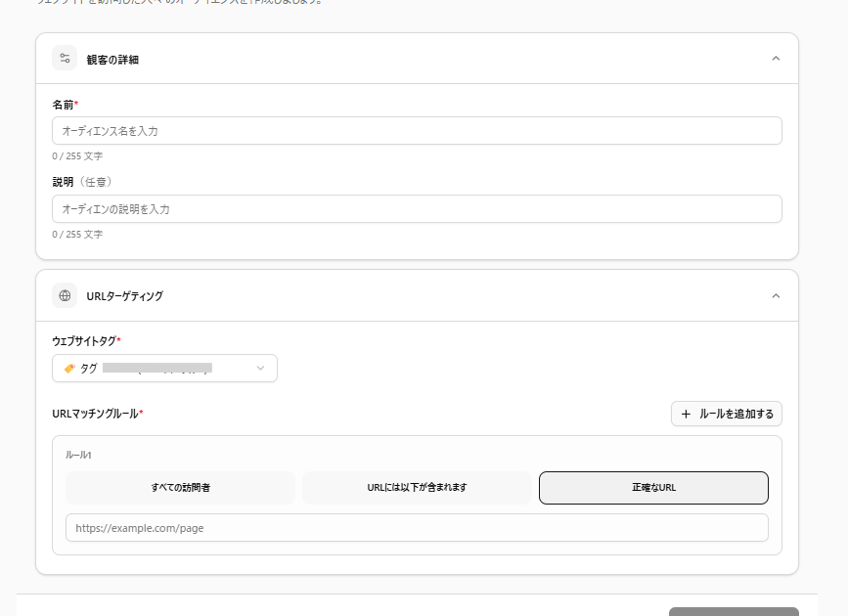The image size is (848, 616).
Task: Click the URLターゲティング section header title
Action: [124, 296]
